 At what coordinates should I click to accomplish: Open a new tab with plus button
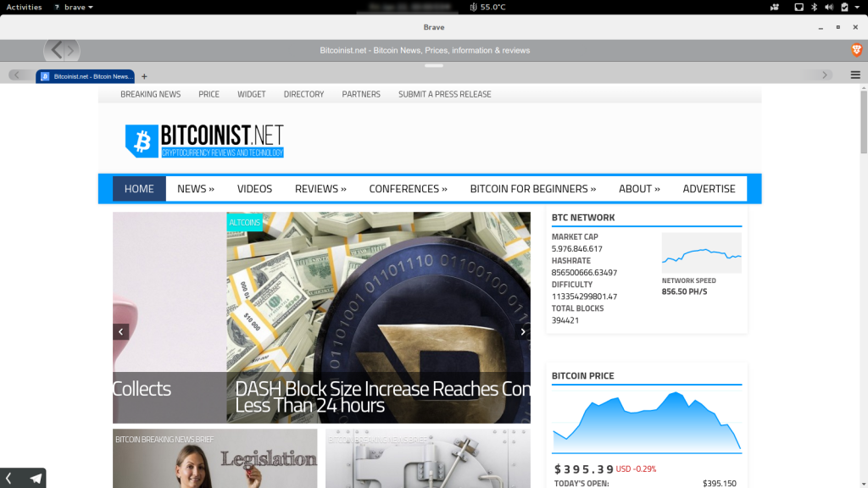point(144,76)
